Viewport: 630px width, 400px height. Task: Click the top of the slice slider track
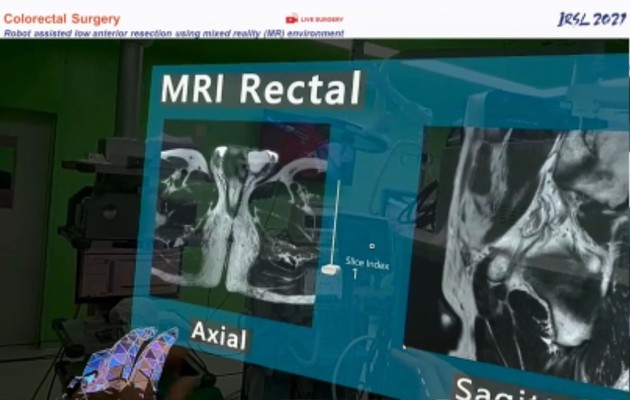338,184
